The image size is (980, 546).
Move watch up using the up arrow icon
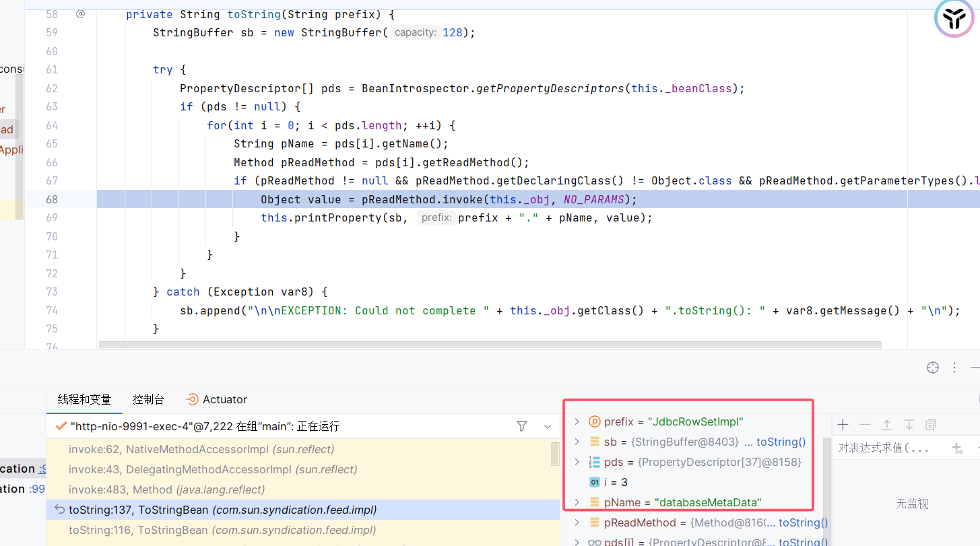[887, 425]
